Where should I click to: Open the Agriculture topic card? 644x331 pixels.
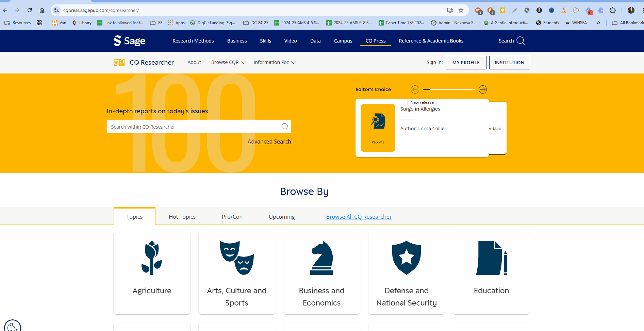click(x=152, y=273)
